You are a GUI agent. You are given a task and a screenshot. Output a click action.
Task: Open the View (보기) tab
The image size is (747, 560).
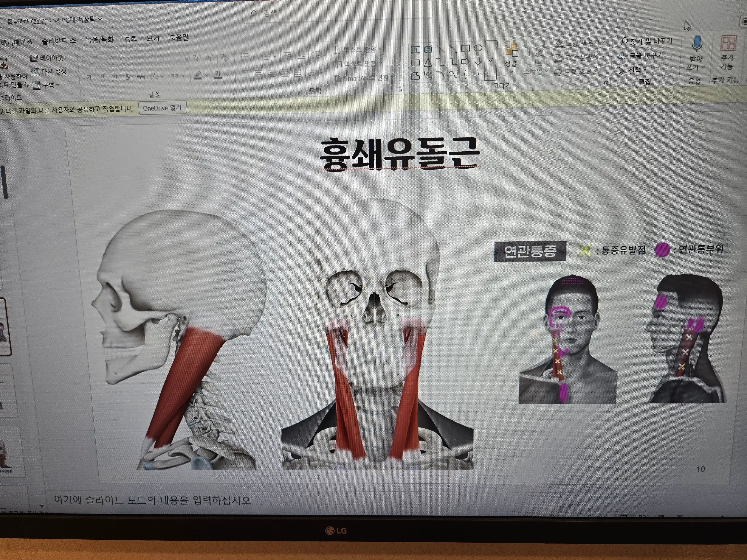tap(153, 38)
